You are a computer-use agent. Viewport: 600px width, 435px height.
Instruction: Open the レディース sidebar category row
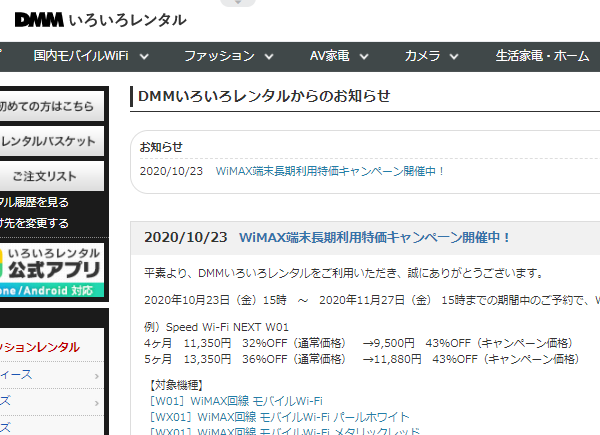[51, 375]
